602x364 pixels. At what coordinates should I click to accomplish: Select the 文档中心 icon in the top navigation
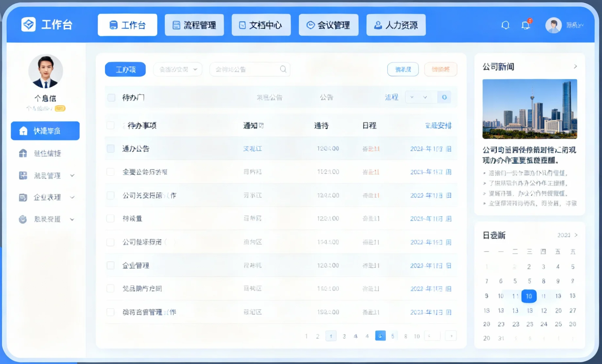[243, 25]
